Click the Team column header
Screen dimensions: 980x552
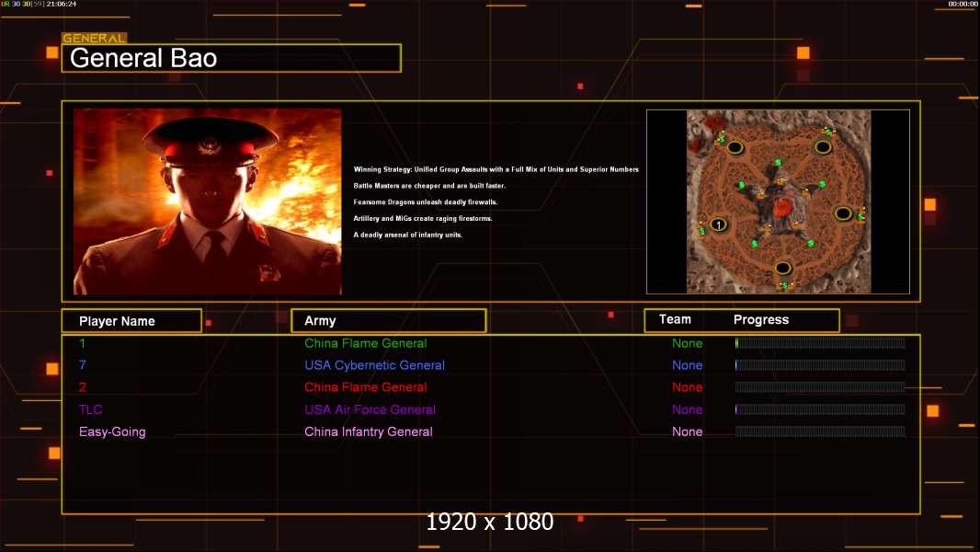pyautogui.click(x=675, y=319)
